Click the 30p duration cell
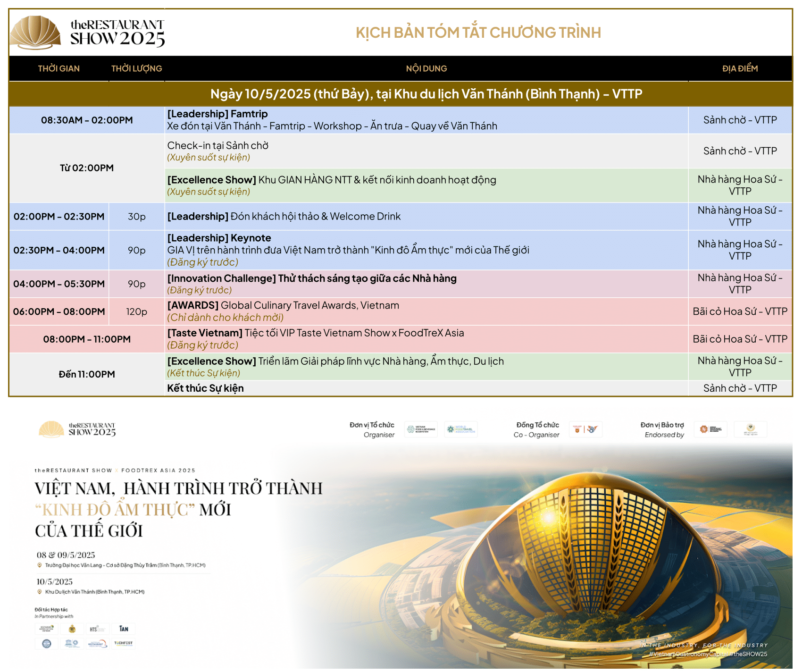 (x=137, y=217)
